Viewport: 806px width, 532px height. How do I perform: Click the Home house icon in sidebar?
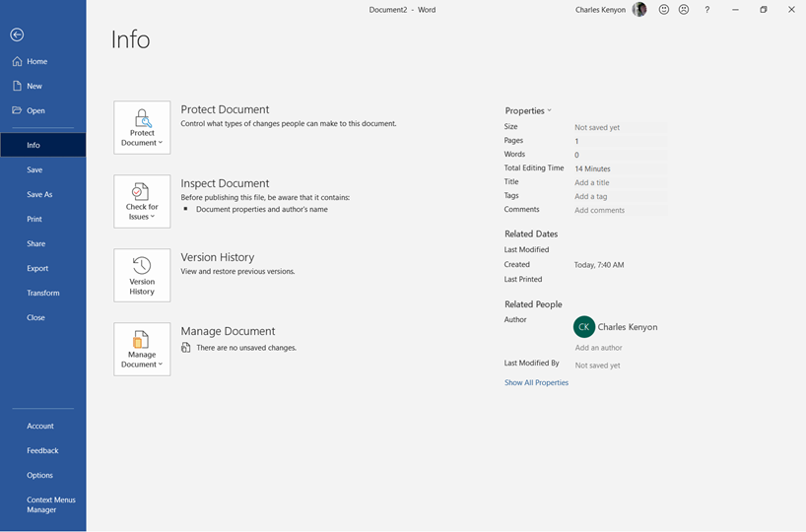click(x=17, y=61)
